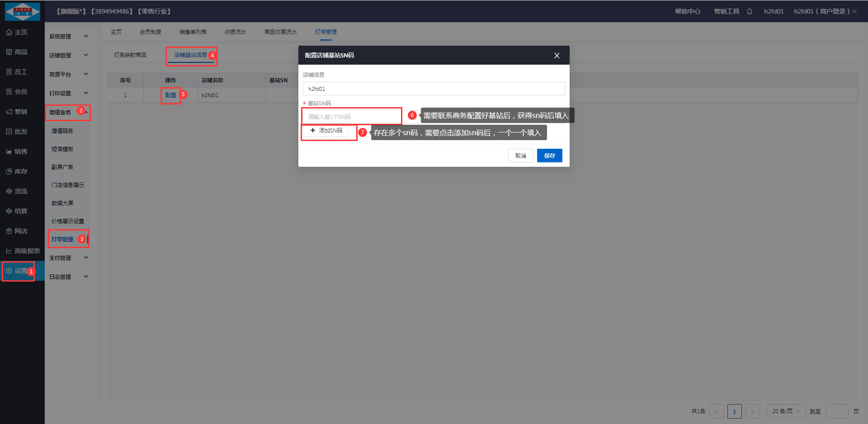Click the 设置 settings gear icon

pyautogui.click(x=9, y=271)
